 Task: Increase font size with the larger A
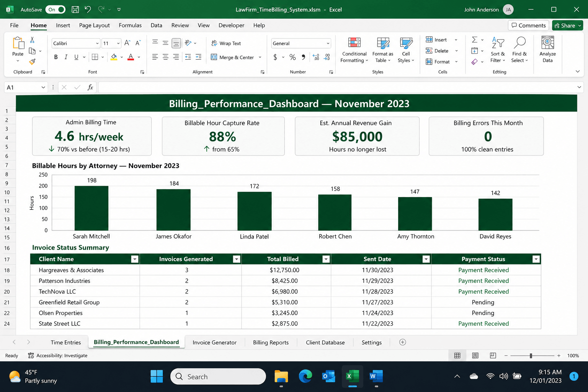[x=127, y=43]
